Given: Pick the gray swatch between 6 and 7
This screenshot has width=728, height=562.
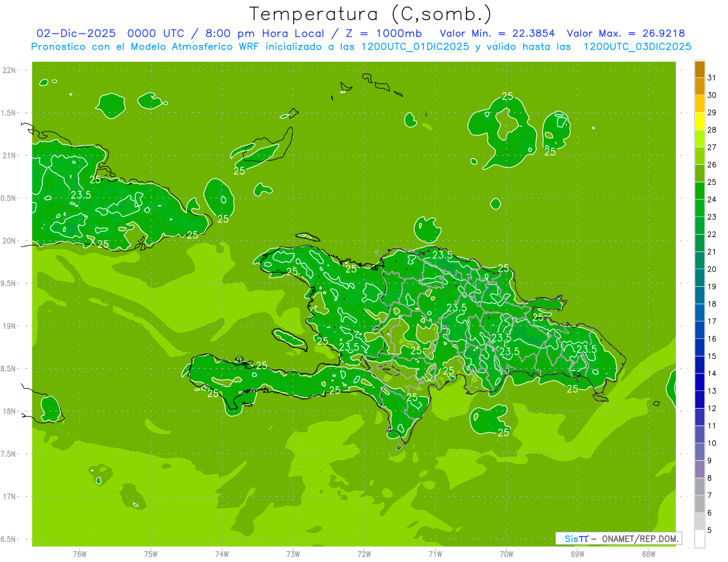Looking at the screenshot, I should [699, 504].
